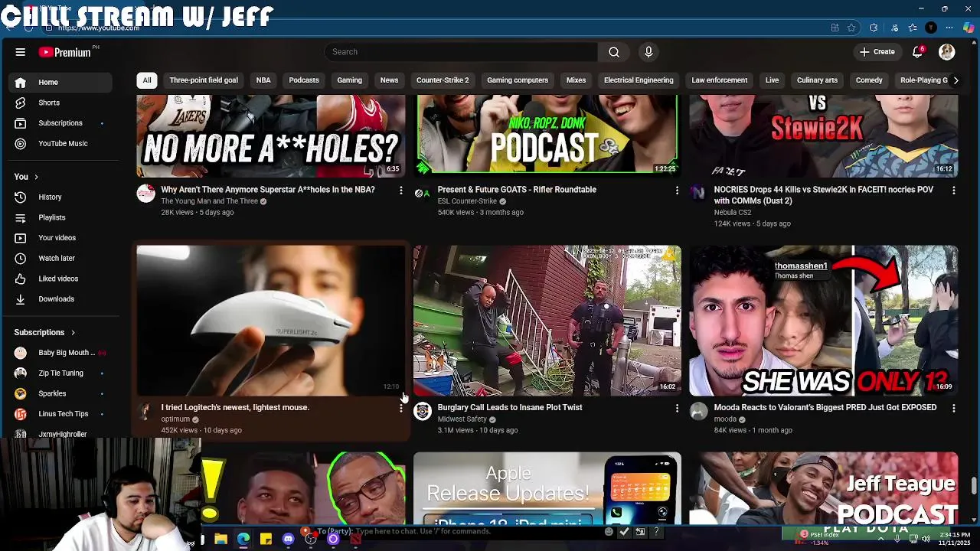
Task: Expand the Subscriptions section chevron
Action: pyautogui.click(x=73, y=333)
